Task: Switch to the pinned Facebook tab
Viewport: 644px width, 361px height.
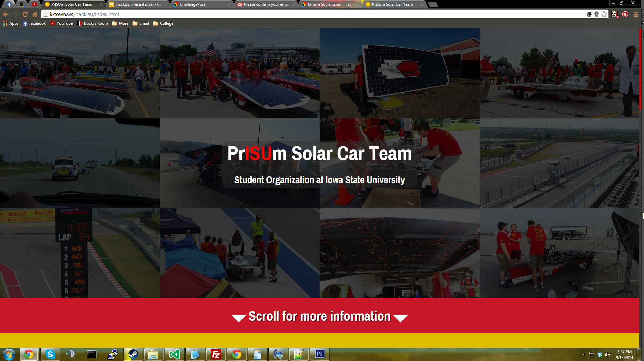Action: 9,4
